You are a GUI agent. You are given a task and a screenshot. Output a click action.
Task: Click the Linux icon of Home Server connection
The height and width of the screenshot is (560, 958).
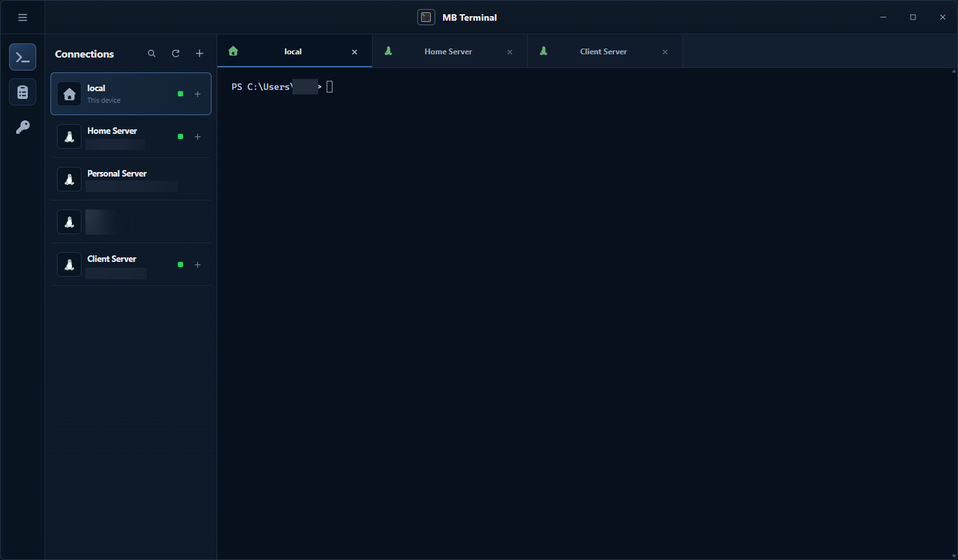(69, 136)
